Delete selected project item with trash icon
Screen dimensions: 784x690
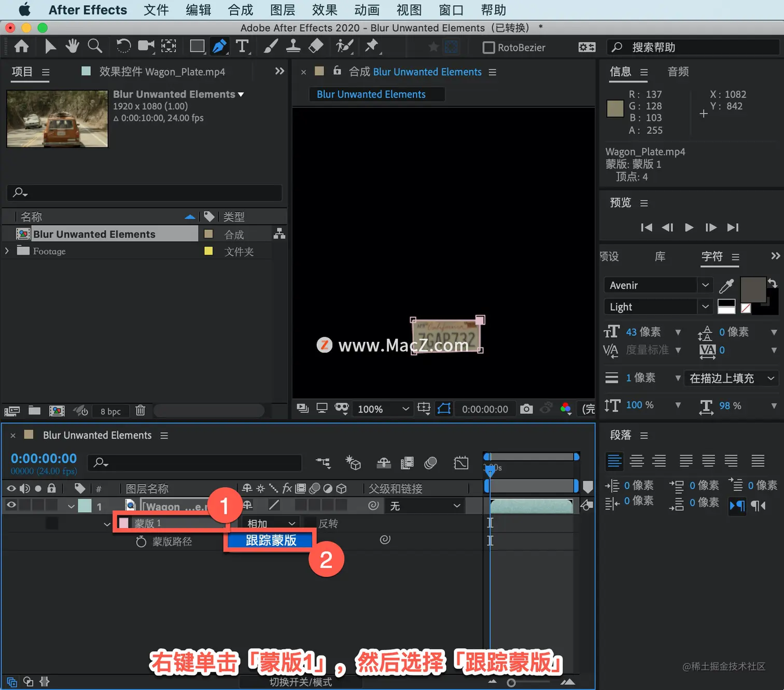(x=140, y=411)
